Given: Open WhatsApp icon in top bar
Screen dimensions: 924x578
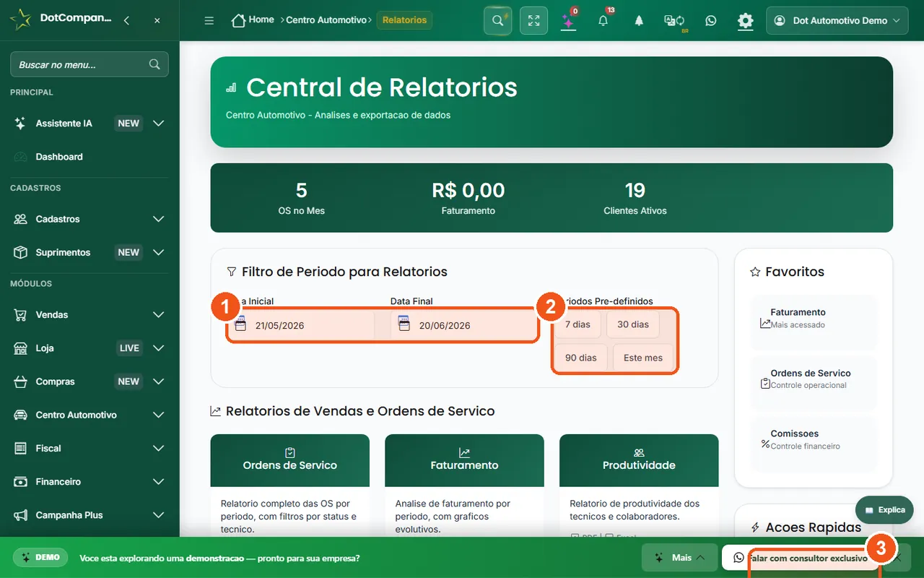Looking at the screenshot, I should point(711,21).
